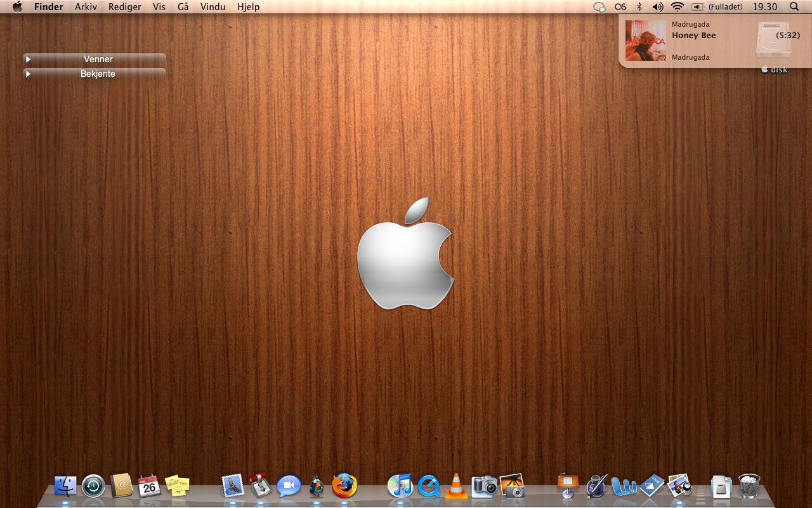The image size is (812, 508).
Task: Open the Trash in the Dock
Action: coord(749,486)
